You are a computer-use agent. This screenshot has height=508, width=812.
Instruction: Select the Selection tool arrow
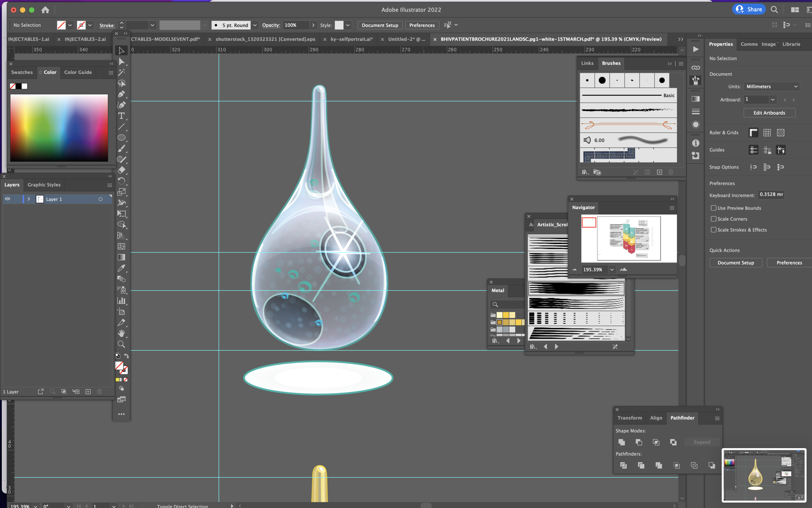pos(121,51)
